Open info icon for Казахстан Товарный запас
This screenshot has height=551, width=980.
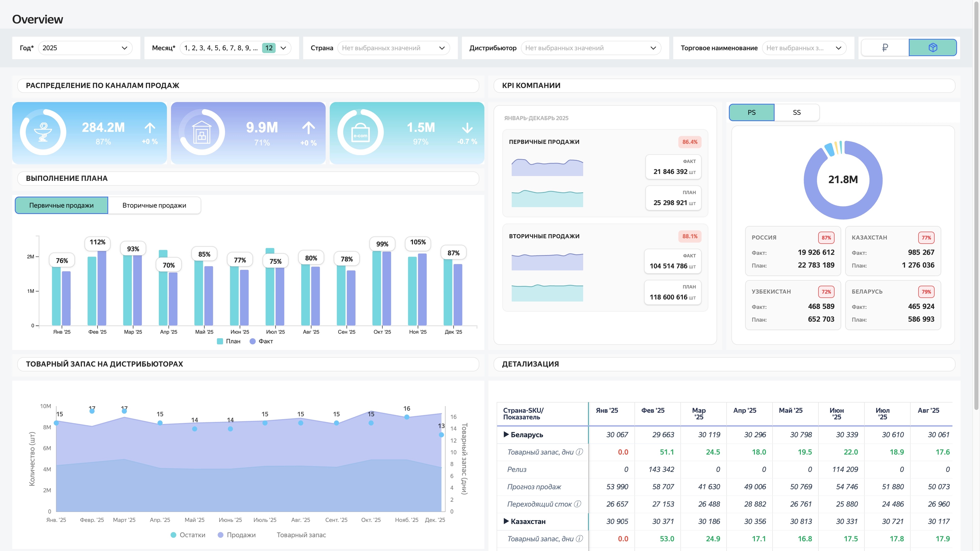pos(579,539)
